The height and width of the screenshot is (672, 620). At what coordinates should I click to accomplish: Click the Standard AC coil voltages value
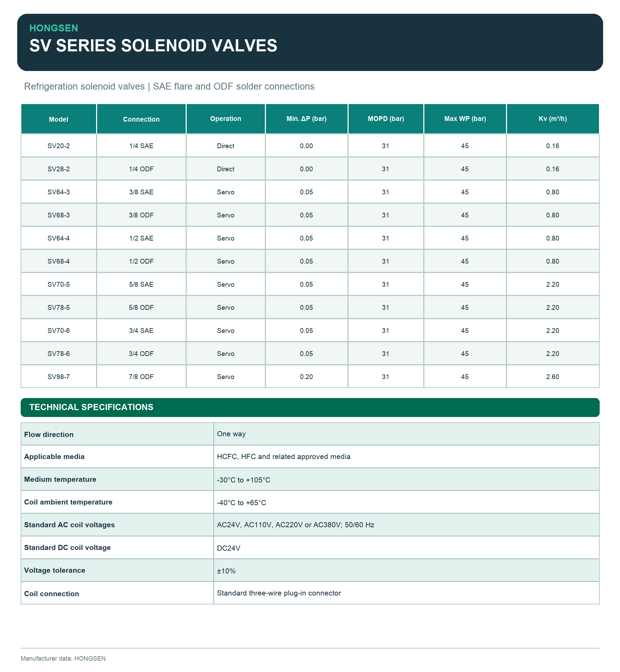pos(296,525)
